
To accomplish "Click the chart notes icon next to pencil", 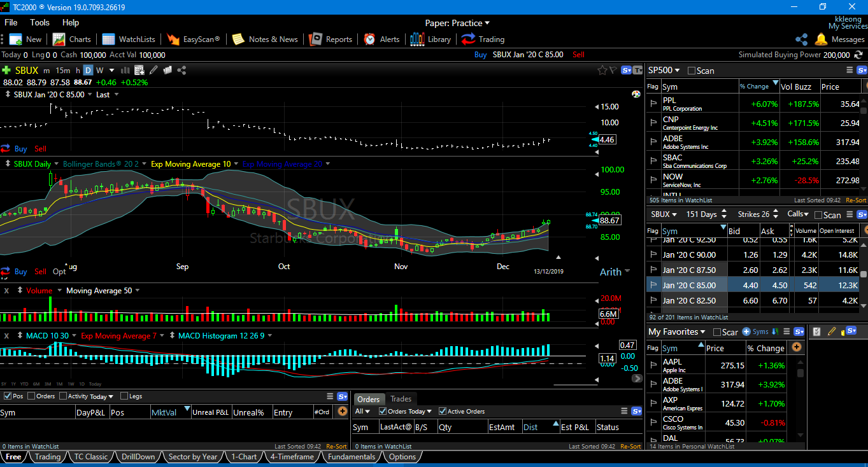I will click(167, 70).
